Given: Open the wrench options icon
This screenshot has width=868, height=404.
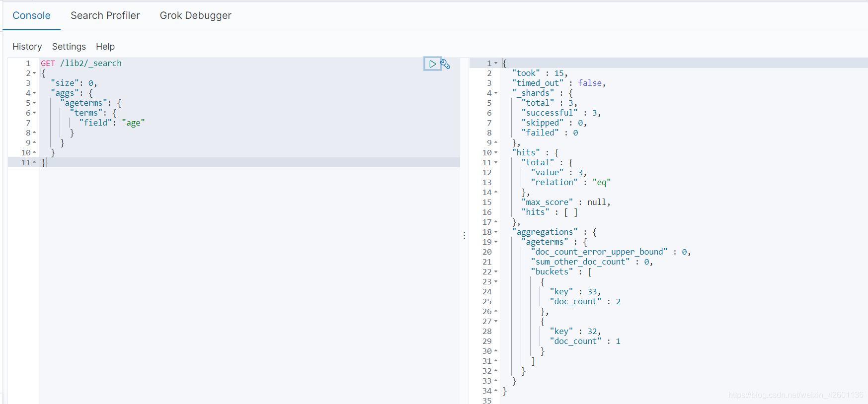Looking at the screenshot, I should tap(446, 65).
